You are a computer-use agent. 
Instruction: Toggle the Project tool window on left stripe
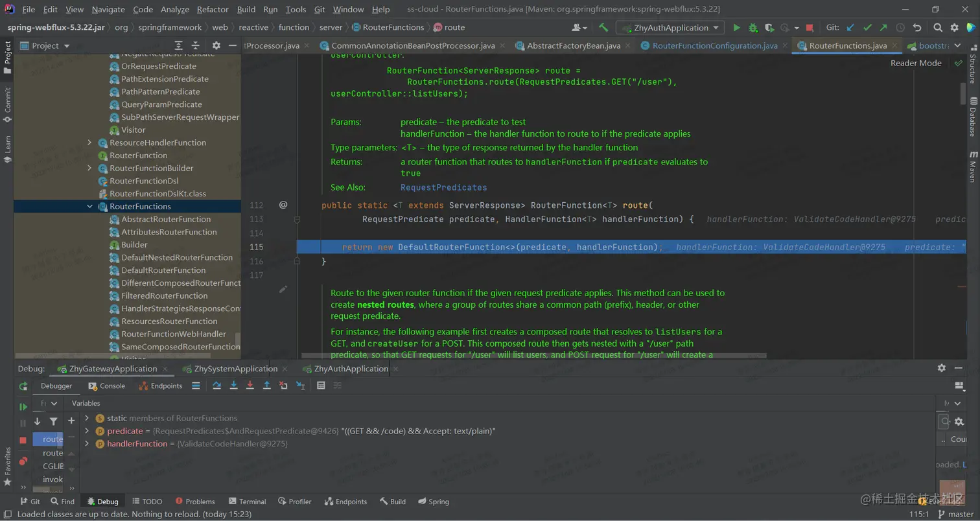[7, 57]
